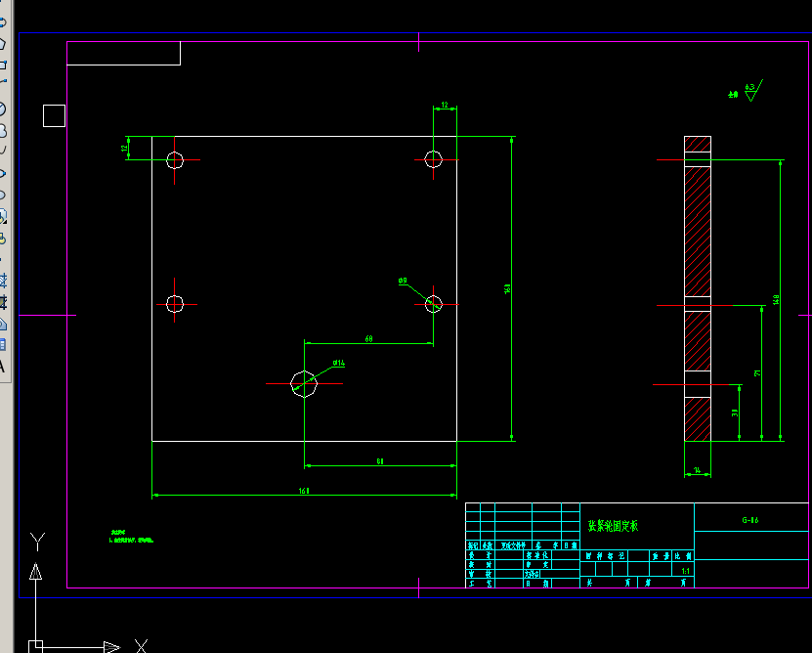Select the Ellipse draw tool
This screenshot has width=812, height=653.
click(x=2, y=174)
